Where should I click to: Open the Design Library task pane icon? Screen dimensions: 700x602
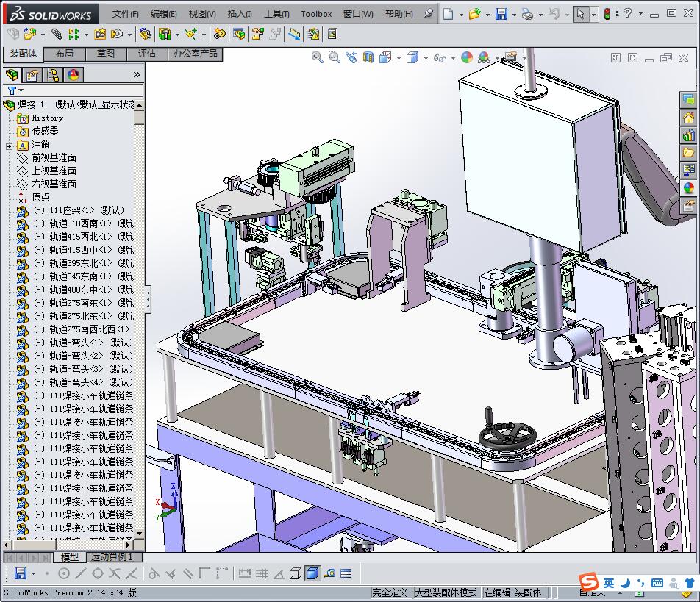point(688,135)
